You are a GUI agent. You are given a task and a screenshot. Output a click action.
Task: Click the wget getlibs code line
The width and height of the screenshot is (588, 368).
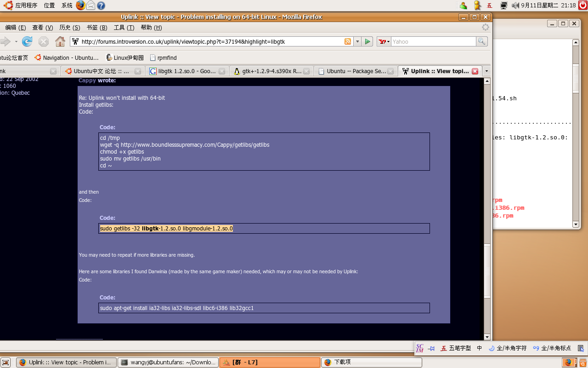[185, 145]
